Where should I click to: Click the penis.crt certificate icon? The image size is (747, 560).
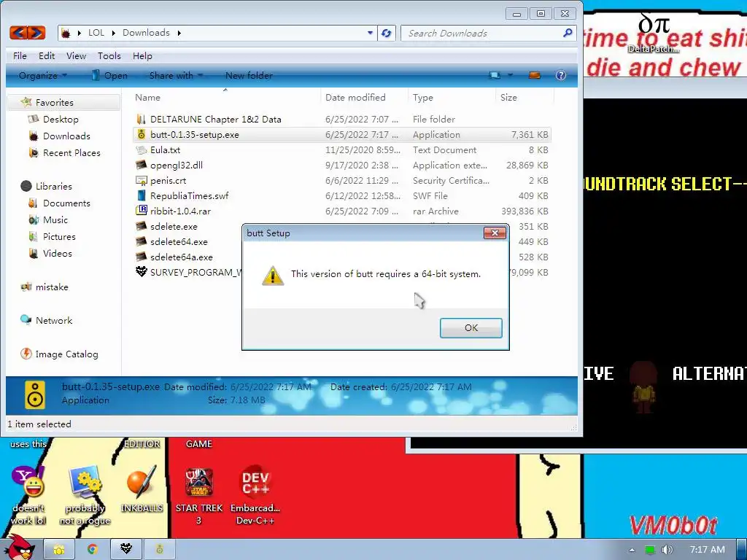coord(141,181)
